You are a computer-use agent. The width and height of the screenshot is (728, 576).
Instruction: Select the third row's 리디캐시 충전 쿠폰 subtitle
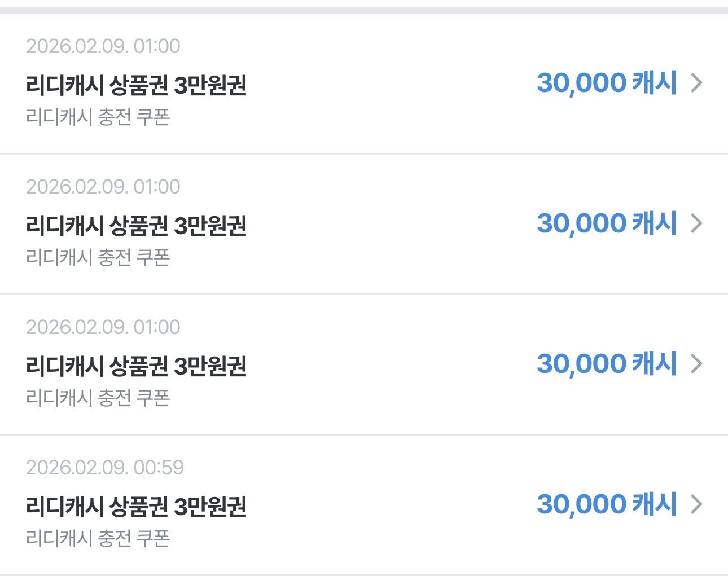coord(98,398)
